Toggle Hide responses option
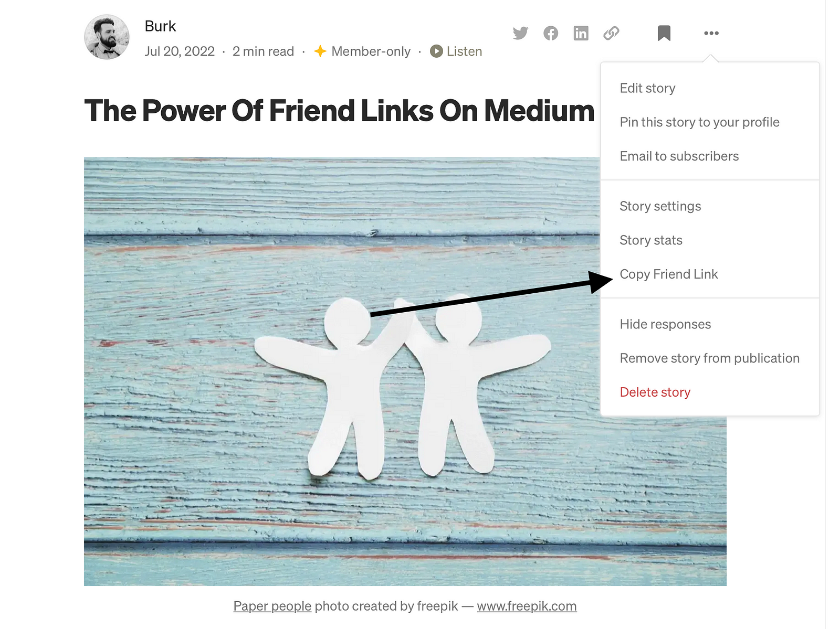This screenshot has width=840, height=629. (x=665, y=324)
